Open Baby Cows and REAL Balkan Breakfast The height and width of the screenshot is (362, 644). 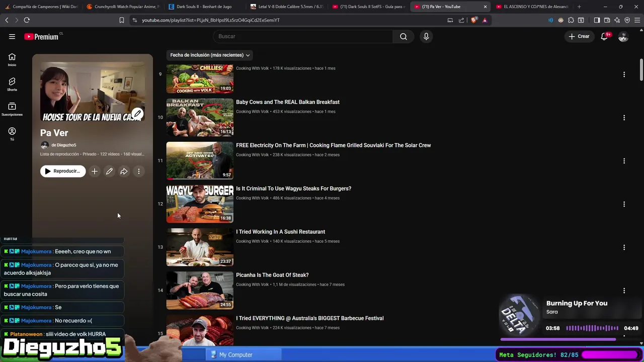(288, 102)
